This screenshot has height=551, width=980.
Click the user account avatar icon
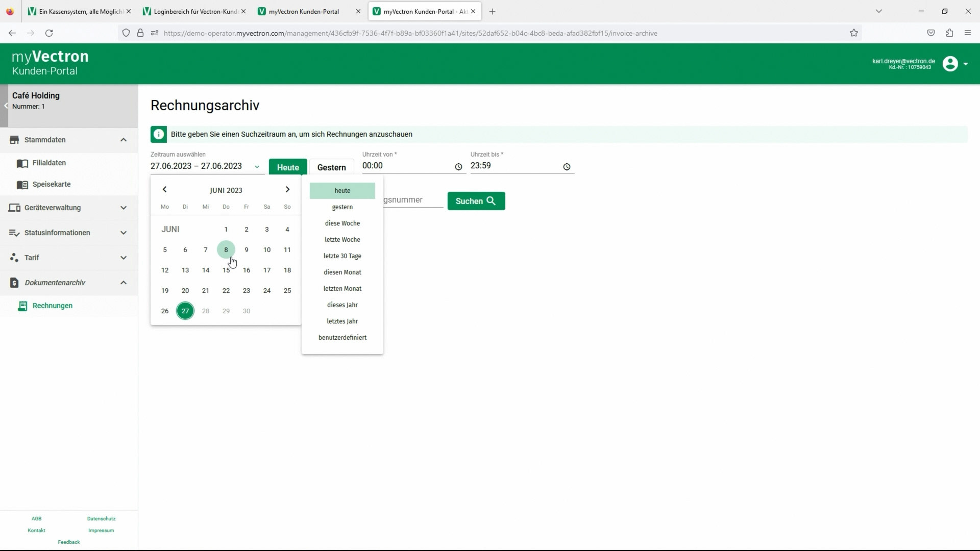coord(950,64)
